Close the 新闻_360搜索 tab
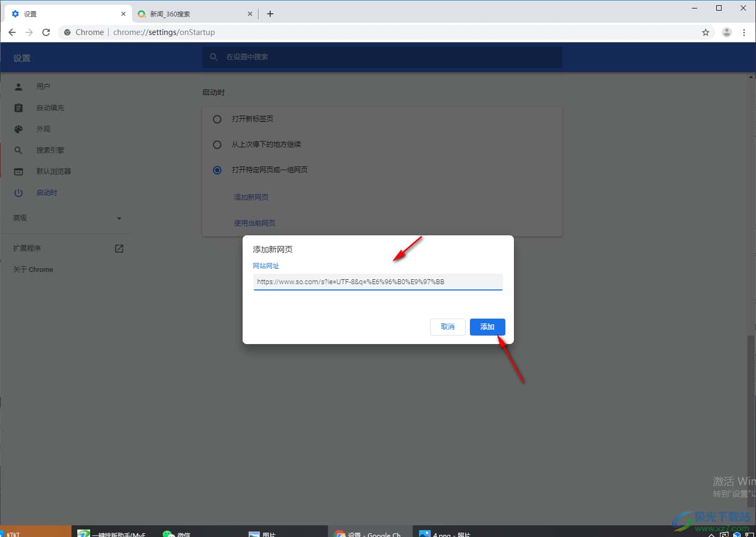Screen dimensions: 756x537 point(250,14)
